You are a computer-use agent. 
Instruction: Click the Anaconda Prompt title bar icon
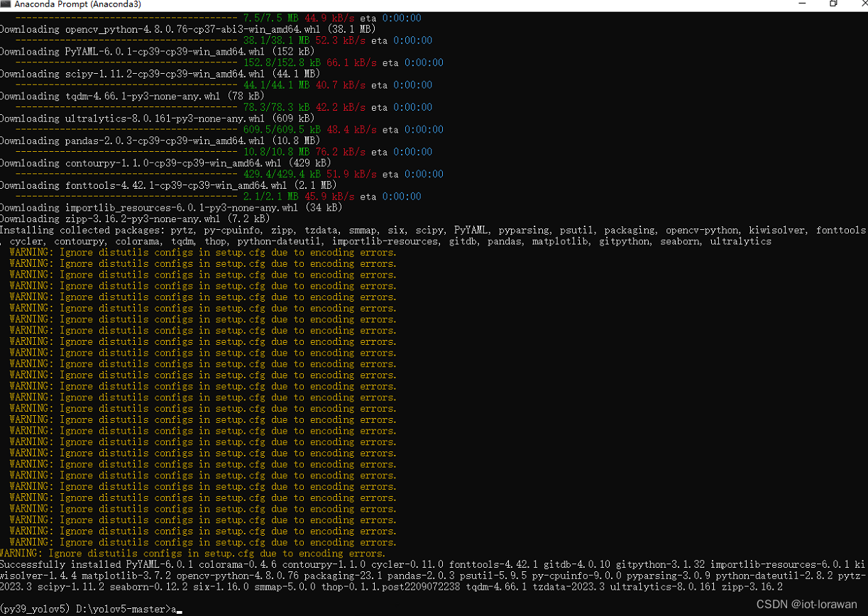click(7, 4)
